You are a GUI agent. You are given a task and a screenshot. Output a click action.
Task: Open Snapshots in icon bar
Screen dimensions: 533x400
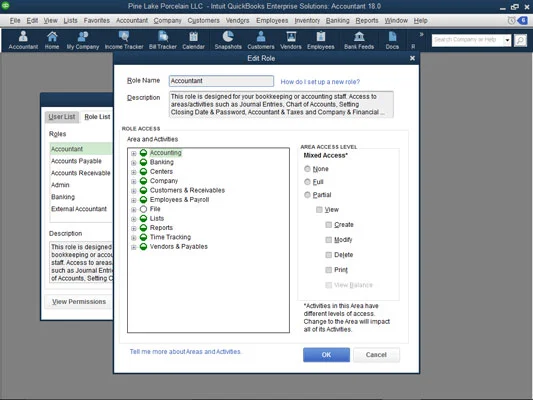(228, 40)
